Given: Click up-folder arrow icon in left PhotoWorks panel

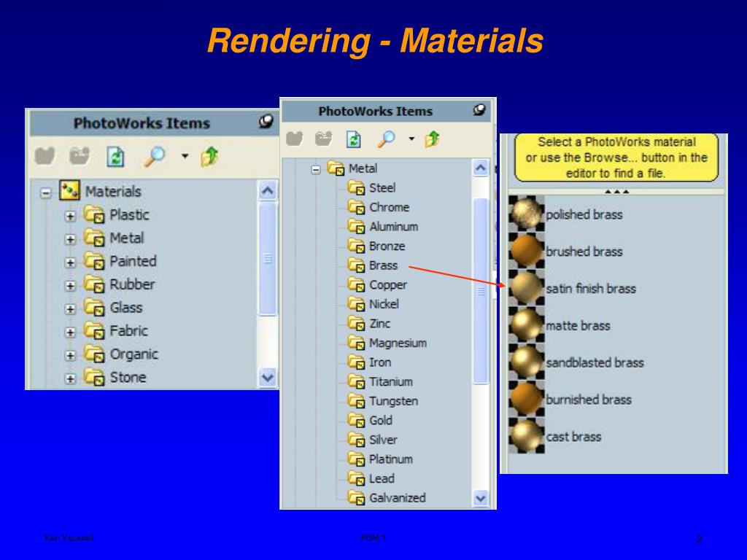Looking at the screenshot, I should (209, 156).
